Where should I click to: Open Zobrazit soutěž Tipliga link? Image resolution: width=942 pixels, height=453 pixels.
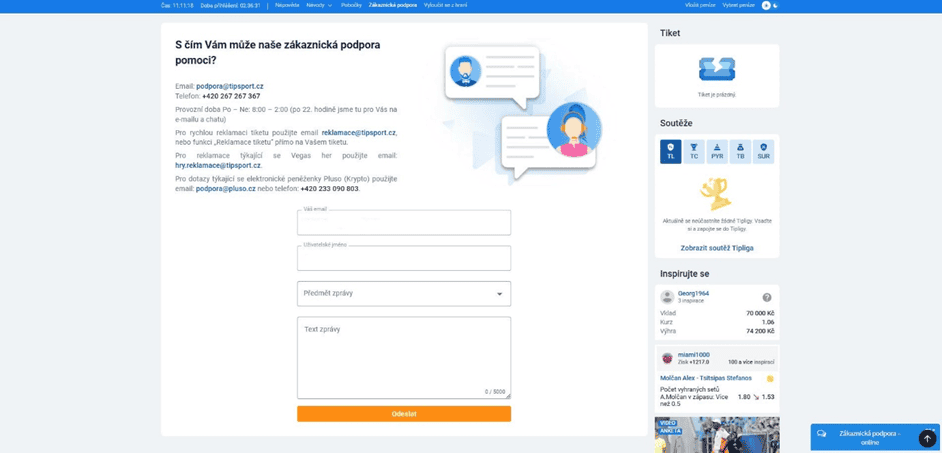717,248
